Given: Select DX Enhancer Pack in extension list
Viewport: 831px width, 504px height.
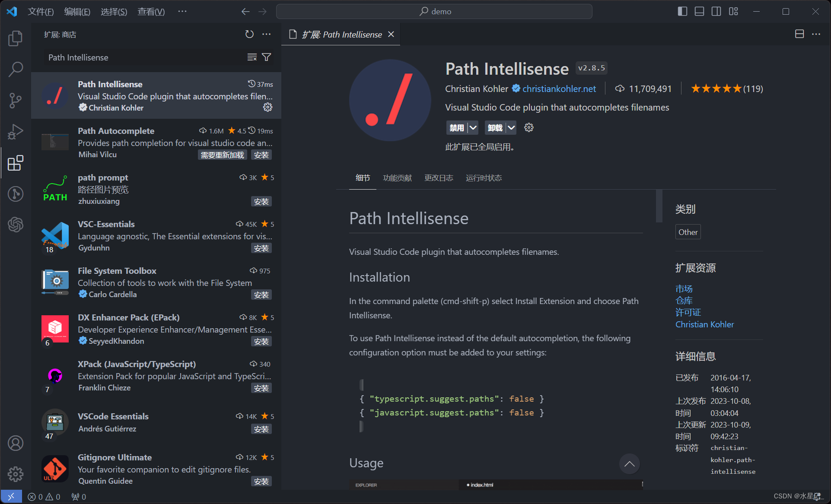Looking at the screenshot, I should (x=156, y=329).
